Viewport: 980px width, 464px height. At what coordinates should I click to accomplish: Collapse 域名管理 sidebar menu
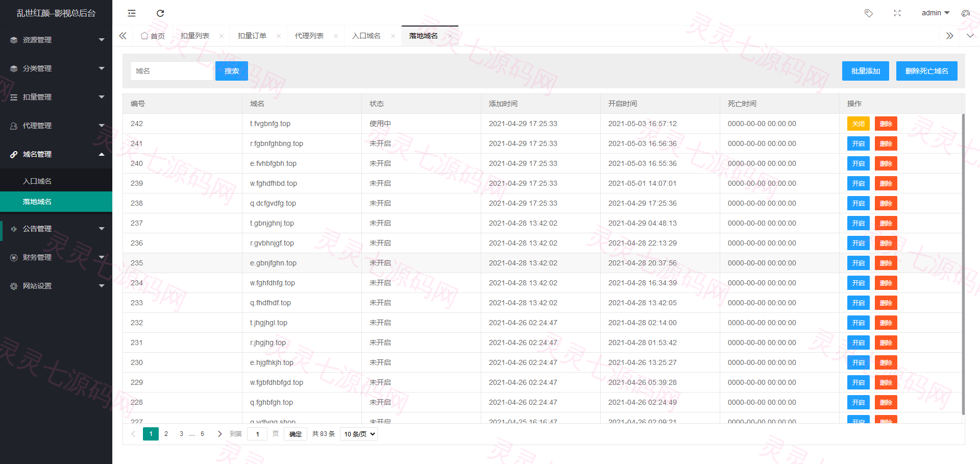(x=56, y=154)
